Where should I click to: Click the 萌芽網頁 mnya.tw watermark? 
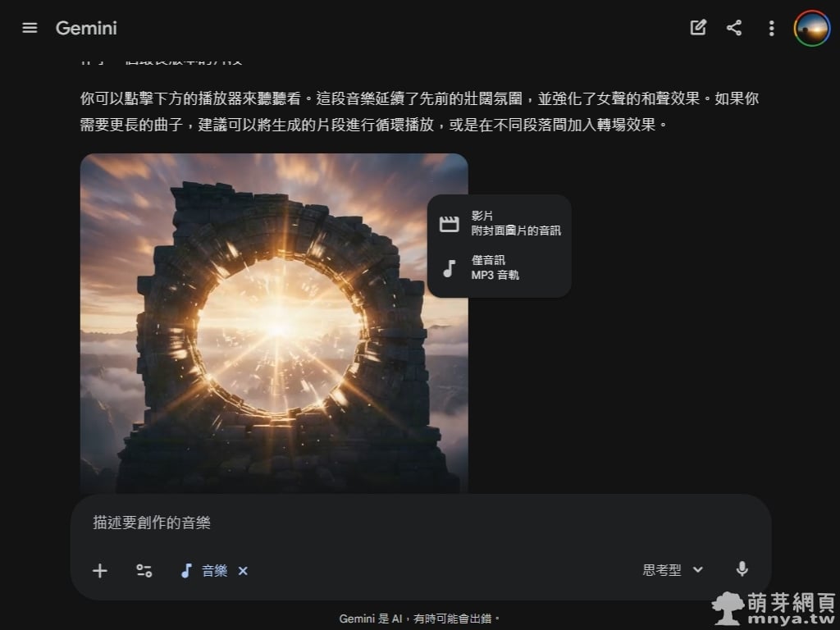click(x=773, y=609)
